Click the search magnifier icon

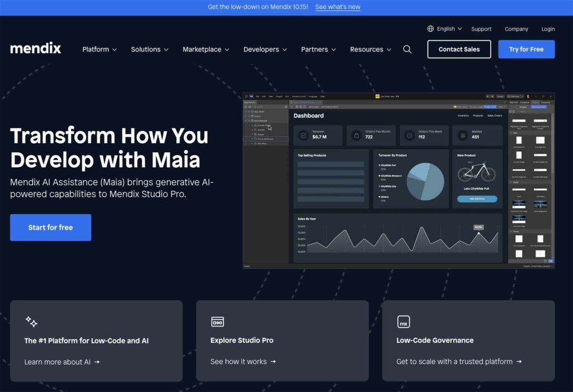pos(407,49)
